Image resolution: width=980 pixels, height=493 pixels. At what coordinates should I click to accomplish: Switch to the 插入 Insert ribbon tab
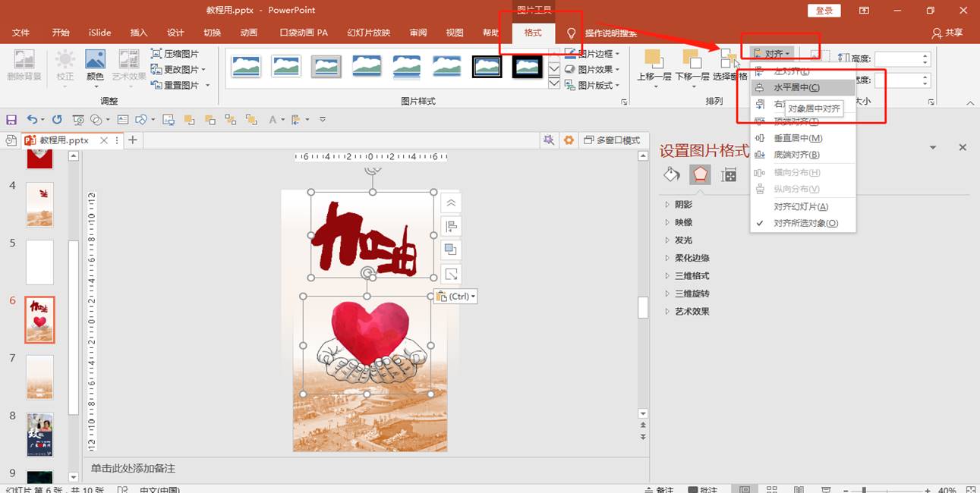tap(139, 33)
